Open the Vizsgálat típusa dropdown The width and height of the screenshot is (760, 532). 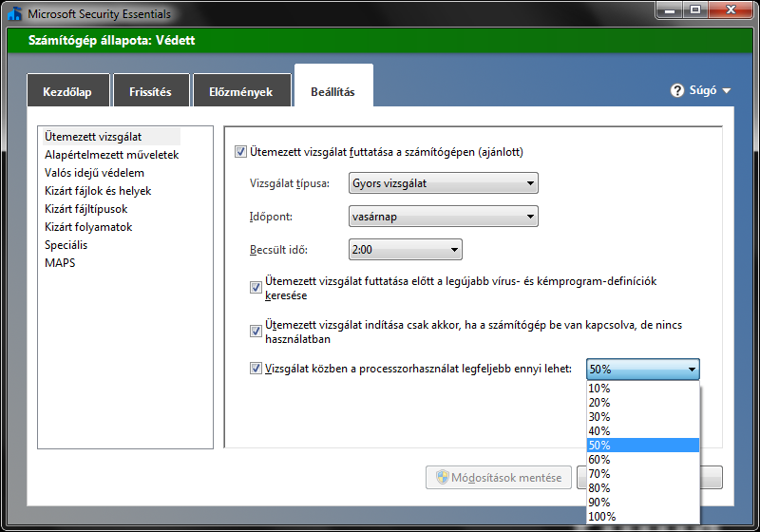pyautogui.click(x=443, y=183)
